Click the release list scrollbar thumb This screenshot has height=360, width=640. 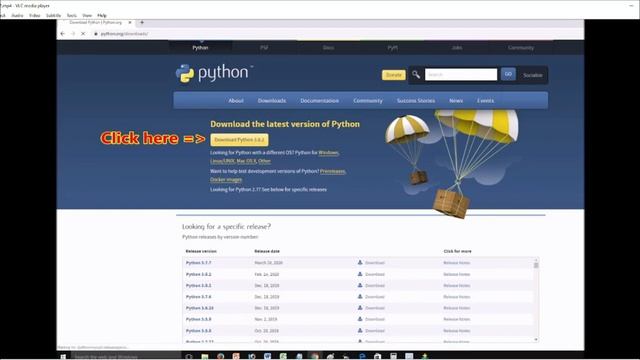[x=536, y=265]
